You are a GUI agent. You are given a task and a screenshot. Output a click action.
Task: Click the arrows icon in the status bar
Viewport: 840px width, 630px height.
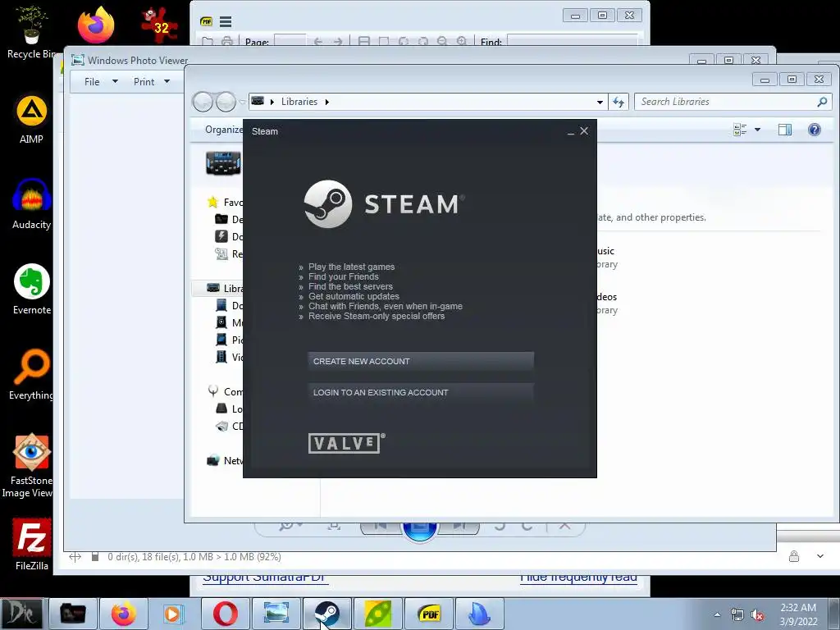(x=75, y=557)
